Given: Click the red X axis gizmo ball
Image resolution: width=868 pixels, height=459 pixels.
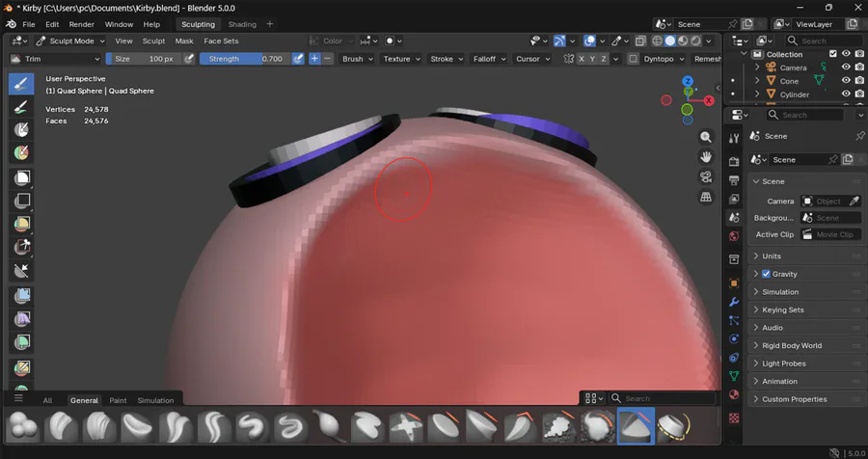Looking at the screenshot, I should point(709,101).
